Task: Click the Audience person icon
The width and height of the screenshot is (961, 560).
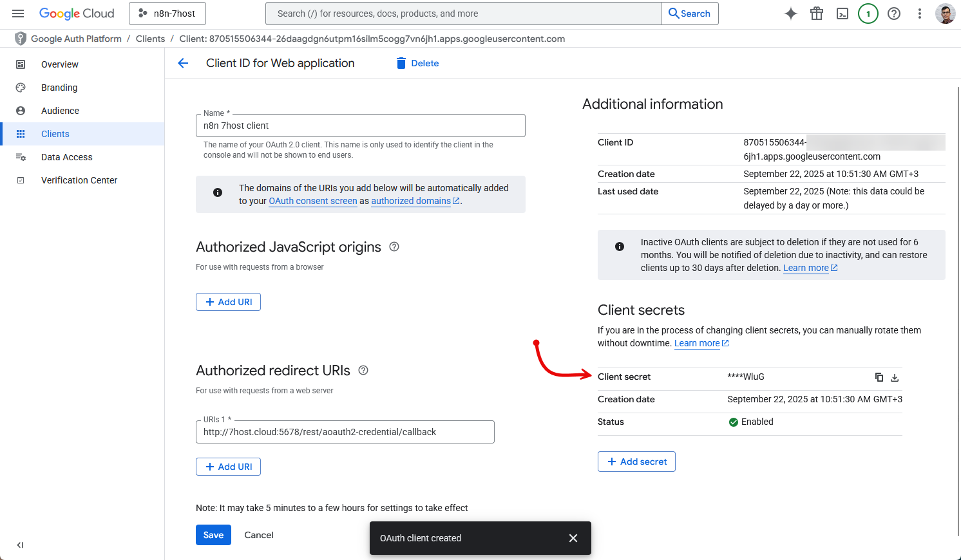Action: [21, 111]
